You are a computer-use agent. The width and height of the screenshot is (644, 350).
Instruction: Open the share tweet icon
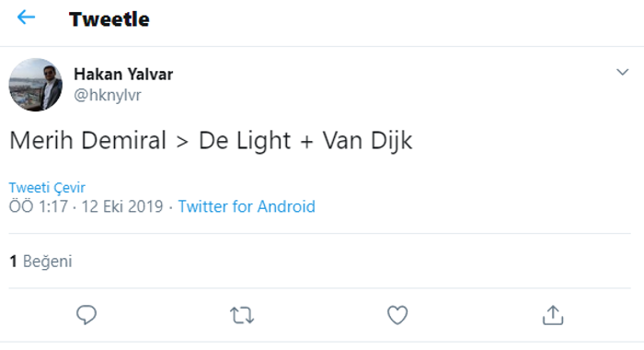pyautogui.click(x=553, y=315)
